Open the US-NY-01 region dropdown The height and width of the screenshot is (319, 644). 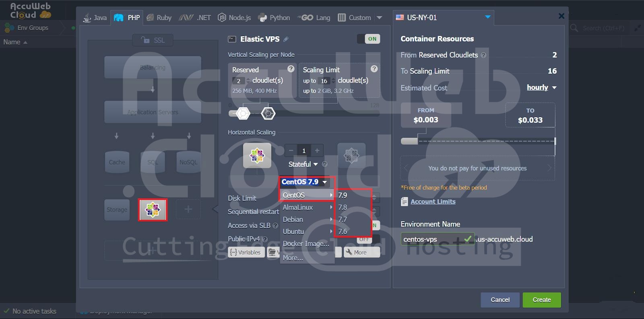pos(487,17)
